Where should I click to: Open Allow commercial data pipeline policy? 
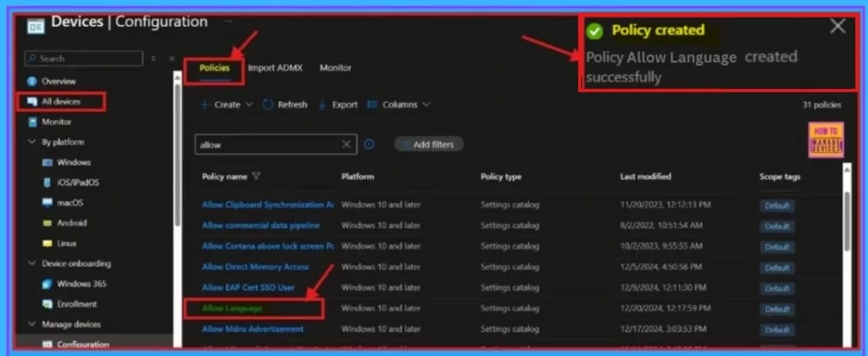pyautogui.click(x=261, y=225)
